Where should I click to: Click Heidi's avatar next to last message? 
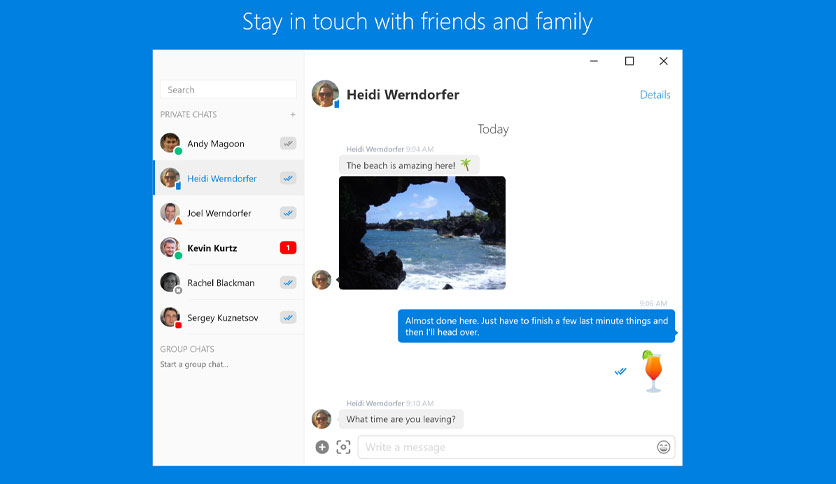pyautogui.click(x=321, y=419)
